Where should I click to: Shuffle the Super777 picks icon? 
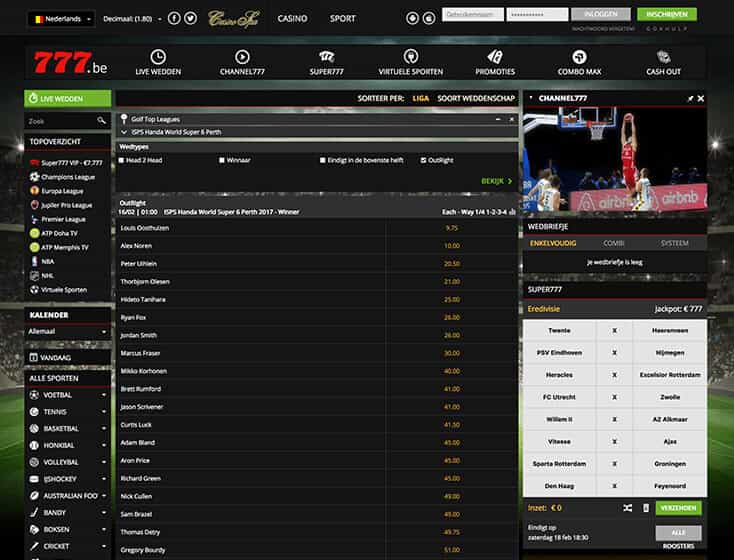click(628, 508)
